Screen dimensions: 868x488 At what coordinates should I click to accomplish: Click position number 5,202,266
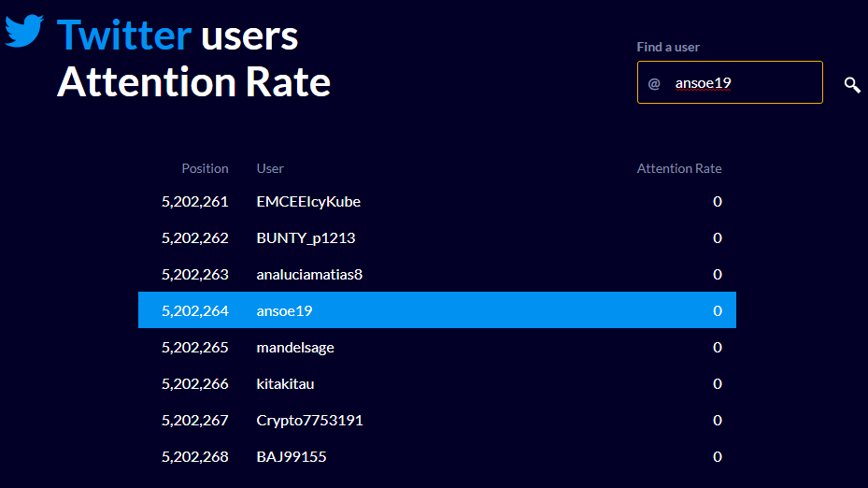[195, 384]
